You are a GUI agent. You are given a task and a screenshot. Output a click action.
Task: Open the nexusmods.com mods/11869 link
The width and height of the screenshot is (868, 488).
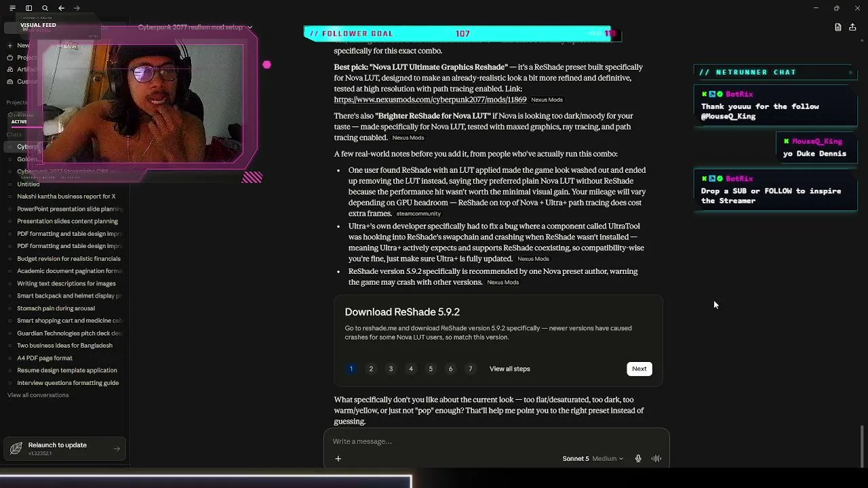coord(430,100)
